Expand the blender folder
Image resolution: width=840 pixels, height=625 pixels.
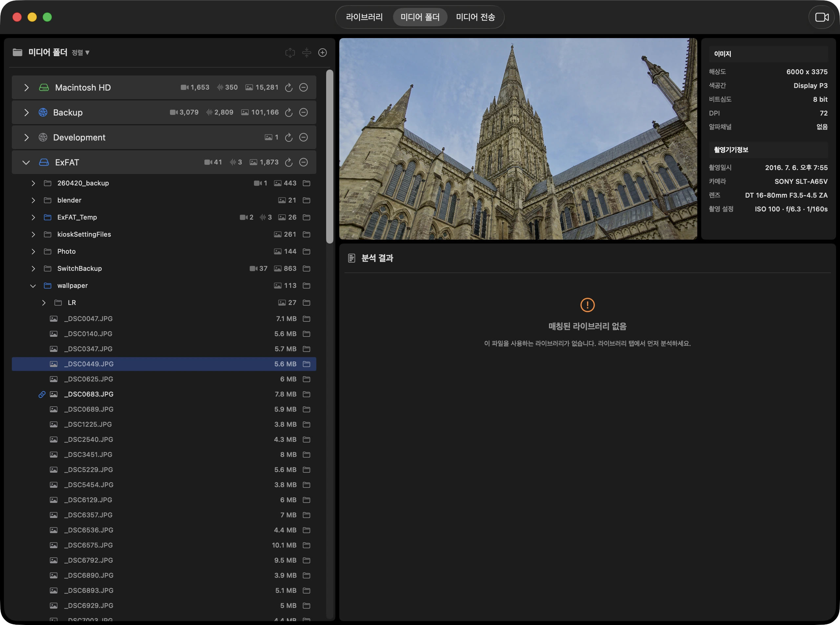pos(33,200)
